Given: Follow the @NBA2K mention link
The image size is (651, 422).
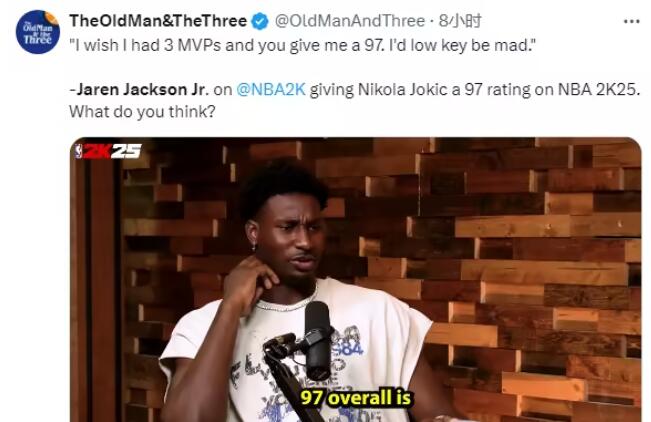Looking at the screenshot, I should (x=271, y=89).
